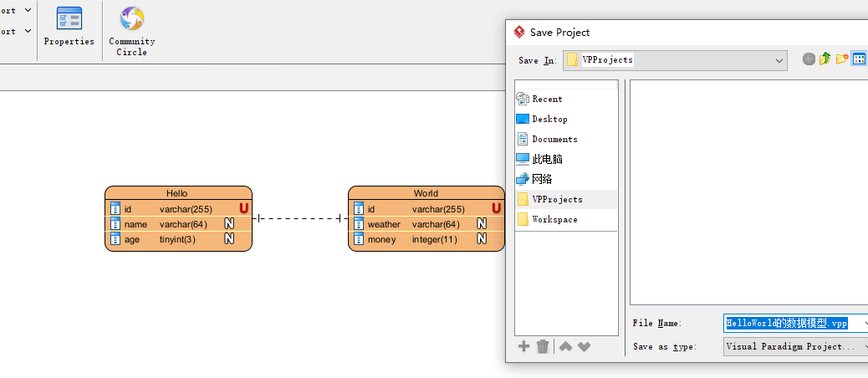Go up one folder level

point(825,59)
